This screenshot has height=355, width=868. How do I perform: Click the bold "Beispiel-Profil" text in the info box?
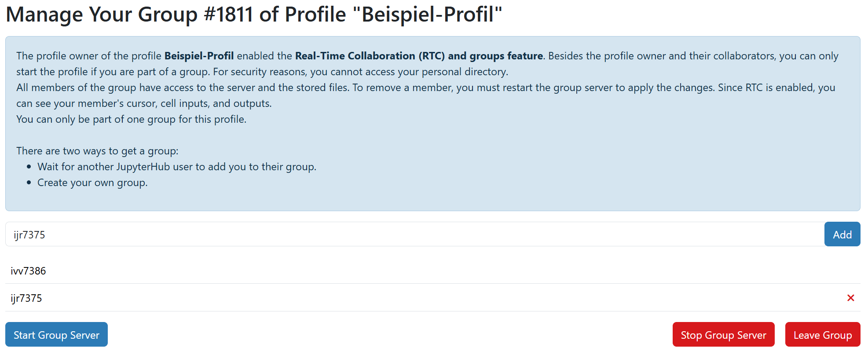[199, 56]
